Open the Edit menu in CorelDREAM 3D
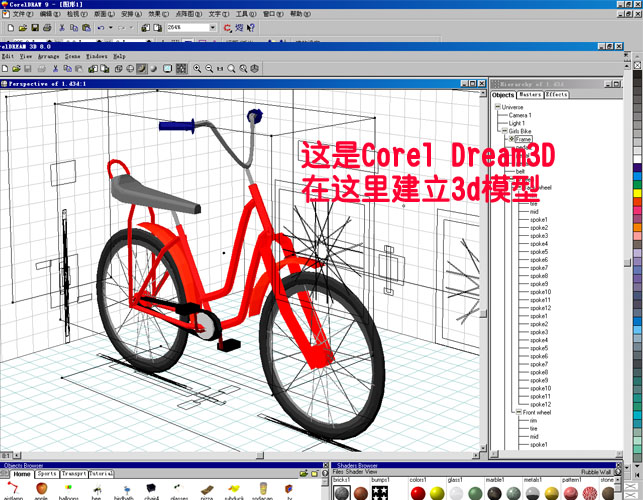The height and width of the screenshot is (500, 643). click(7, 56)
